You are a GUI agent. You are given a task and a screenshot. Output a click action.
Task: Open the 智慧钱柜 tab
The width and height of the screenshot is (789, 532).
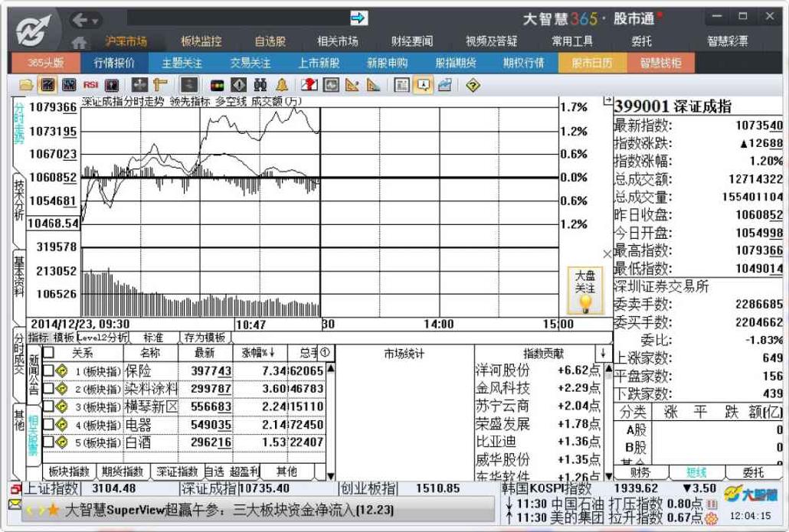pyautogui.click(x=660, y=63)
